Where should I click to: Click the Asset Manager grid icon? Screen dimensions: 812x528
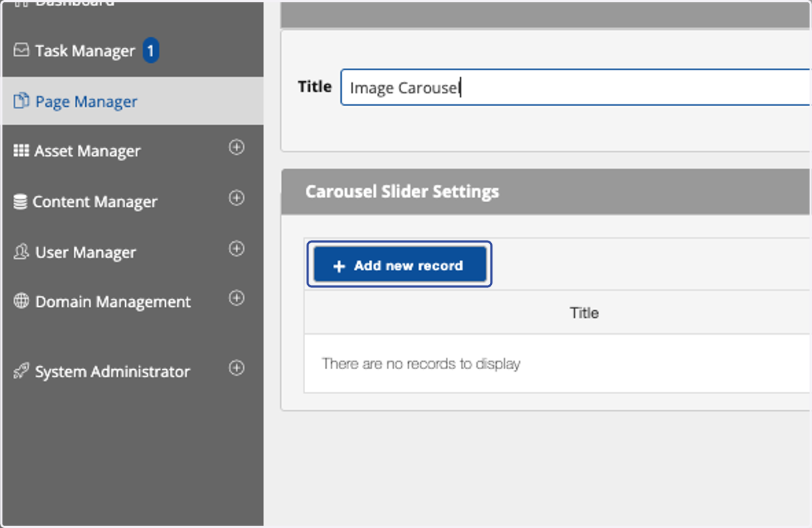tap(22, 151)
